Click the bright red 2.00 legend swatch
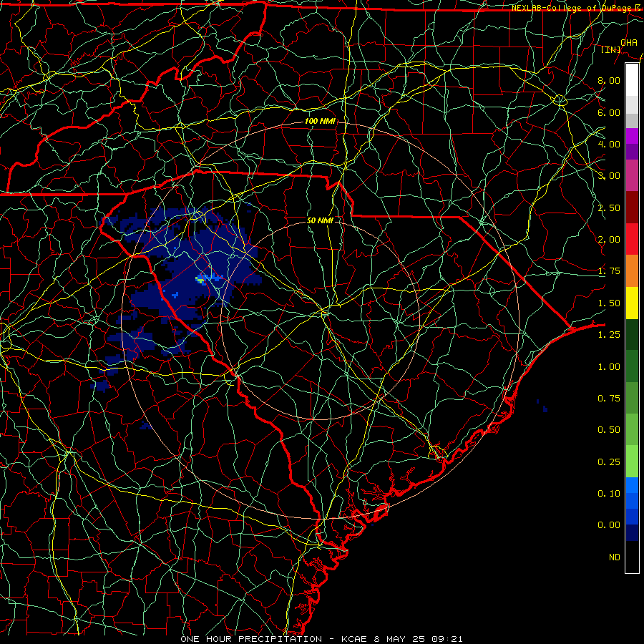 (632, 239)
